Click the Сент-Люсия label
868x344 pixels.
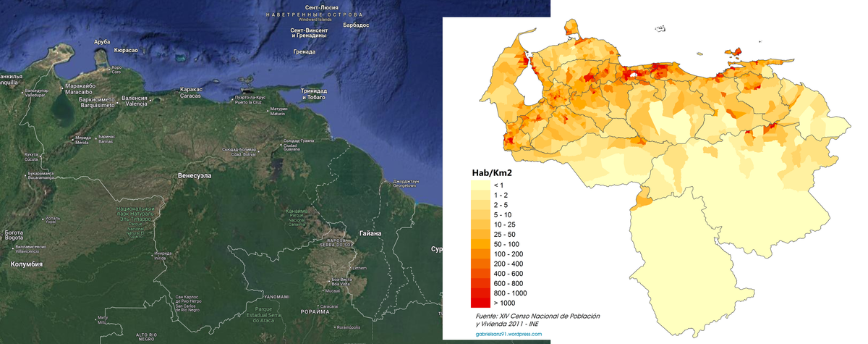pyautogui.click(x=323, y=7)
